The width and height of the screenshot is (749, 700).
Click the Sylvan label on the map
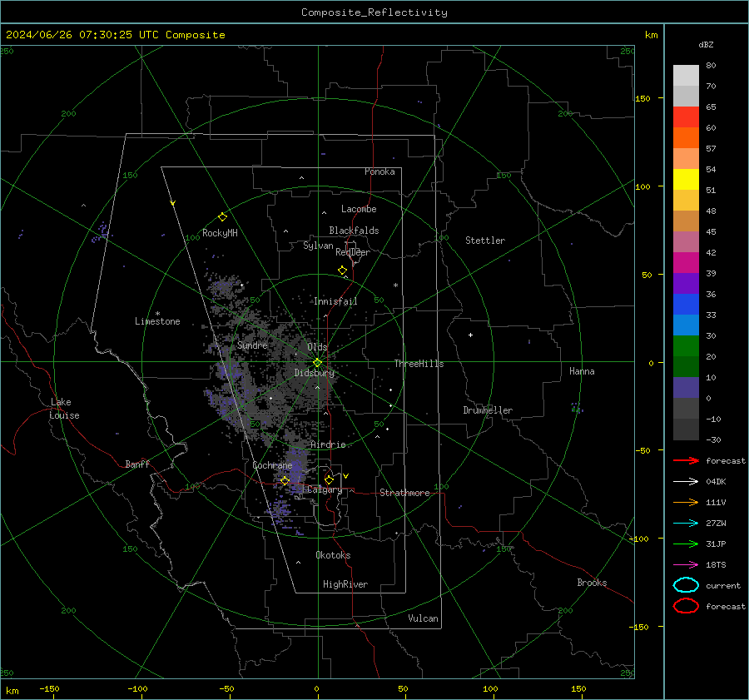coord(318,246)
